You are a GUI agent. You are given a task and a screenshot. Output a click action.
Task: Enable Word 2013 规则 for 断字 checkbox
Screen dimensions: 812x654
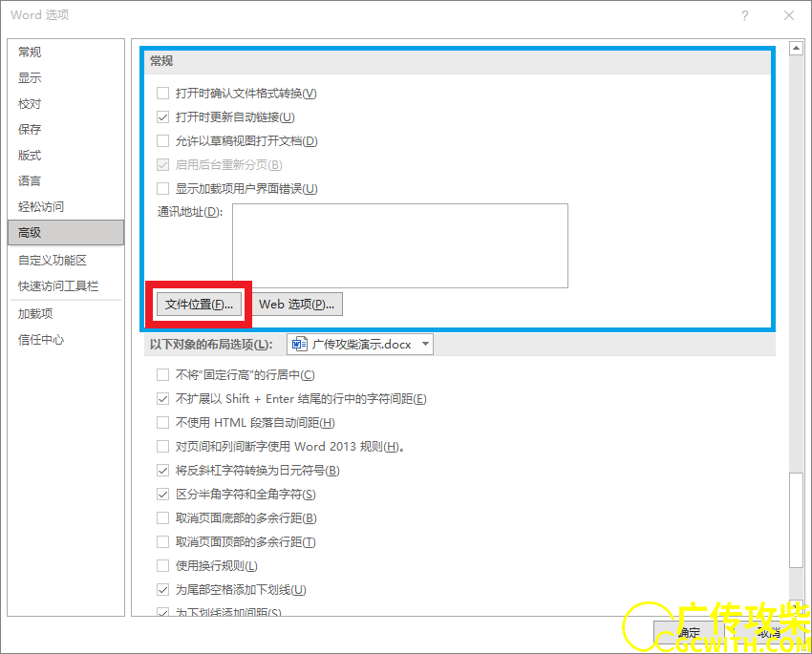pos(162,446)
